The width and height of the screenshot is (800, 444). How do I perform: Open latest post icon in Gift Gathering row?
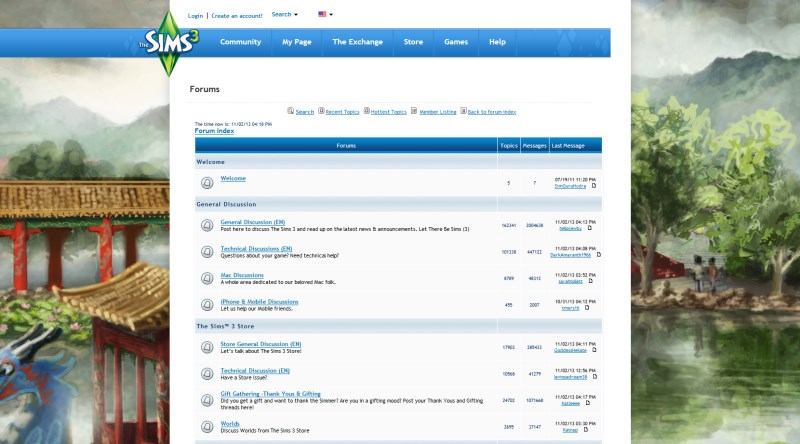587,403
